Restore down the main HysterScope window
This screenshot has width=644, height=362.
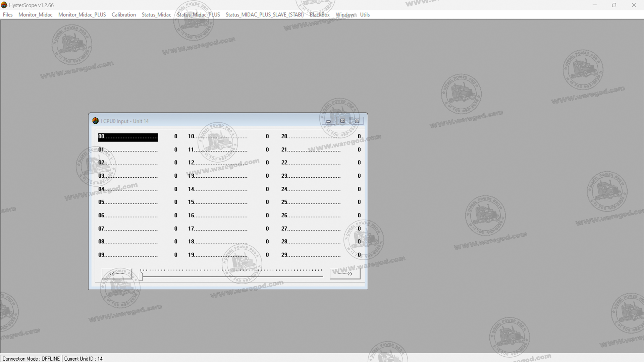tap(614, 5)
